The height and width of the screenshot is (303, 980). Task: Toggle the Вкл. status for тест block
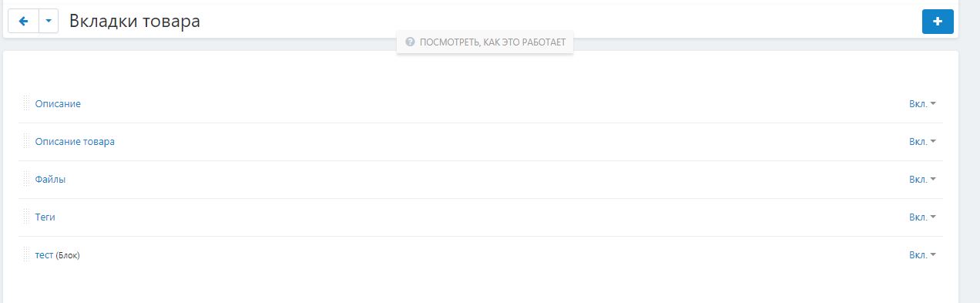[922, 254]
